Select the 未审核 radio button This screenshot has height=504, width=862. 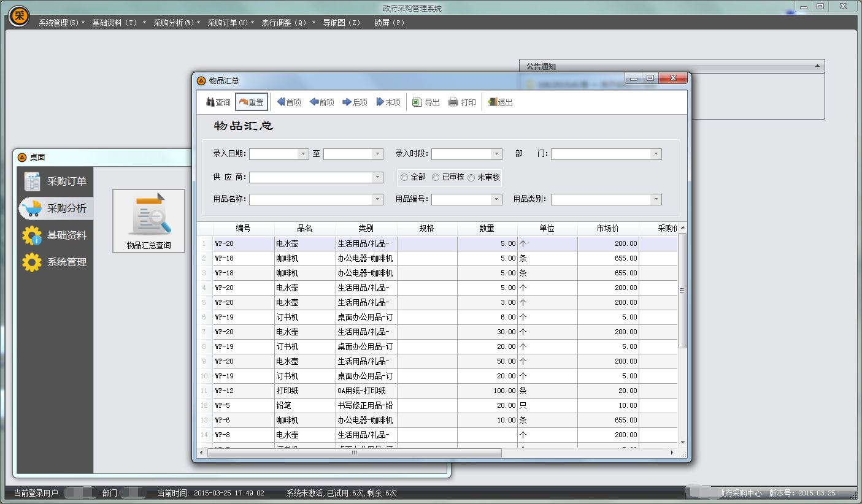point(471,177)
